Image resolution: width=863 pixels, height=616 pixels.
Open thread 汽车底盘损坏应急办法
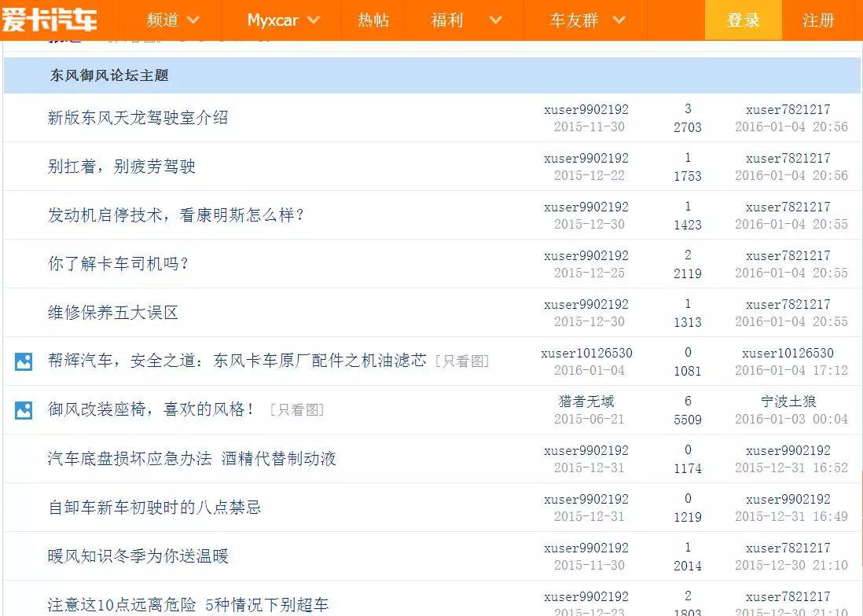192,459
